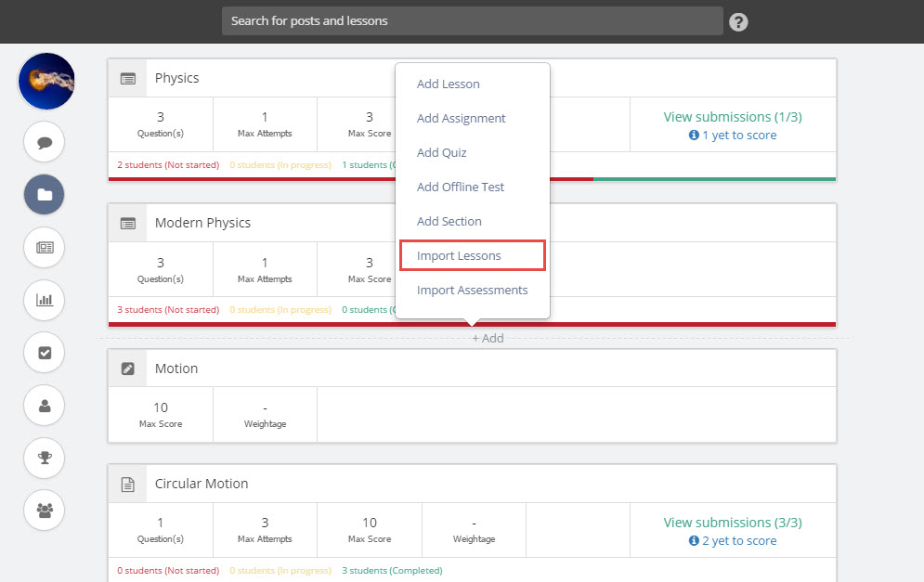The width and height of the screenshot is (924, 582).
Task: Open the checkmark sidebar icon
Action: [x=45, y=353]
